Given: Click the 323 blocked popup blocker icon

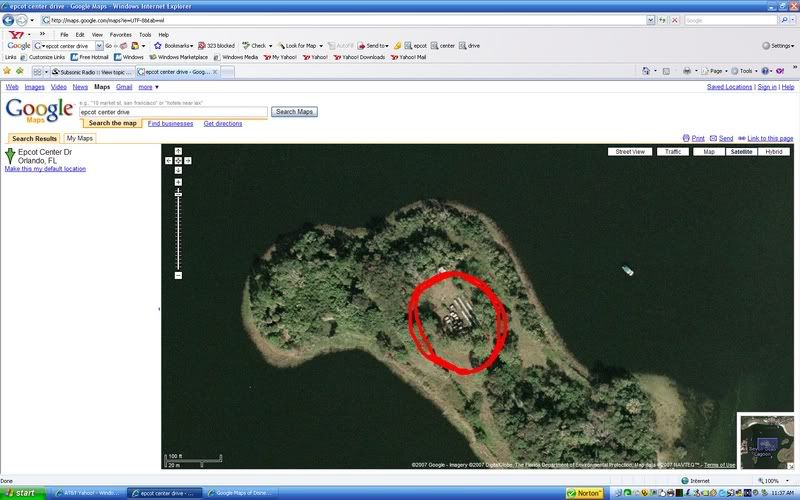Looking at the screenshot, I should pyautogui.click(x=202, y=46).
